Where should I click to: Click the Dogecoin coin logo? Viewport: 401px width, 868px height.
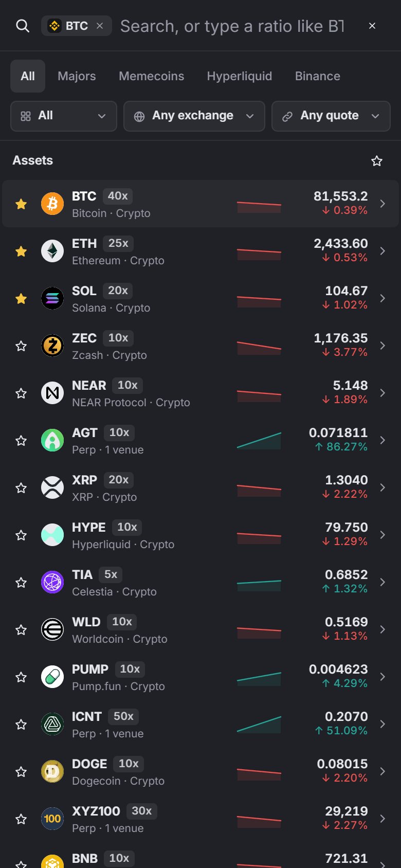[52, 771]
